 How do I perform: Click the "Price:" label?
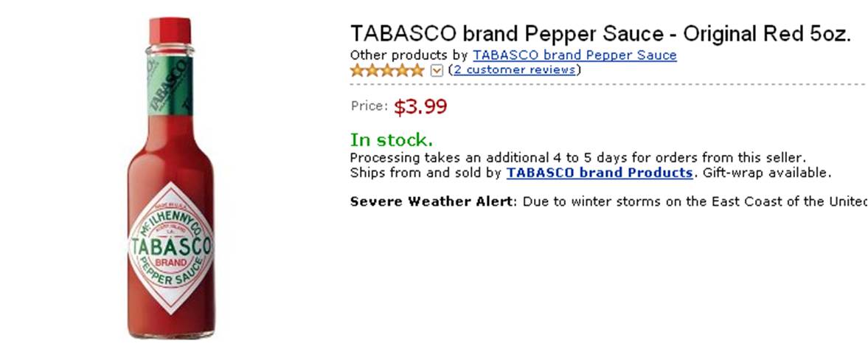[x=369, y=106]
